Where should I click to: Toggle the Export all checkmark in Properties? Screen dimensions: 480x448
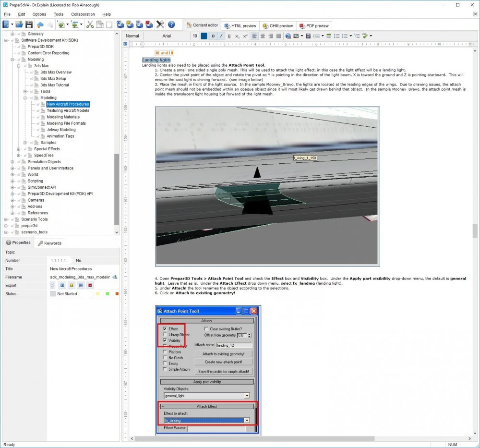click(53, 285)
